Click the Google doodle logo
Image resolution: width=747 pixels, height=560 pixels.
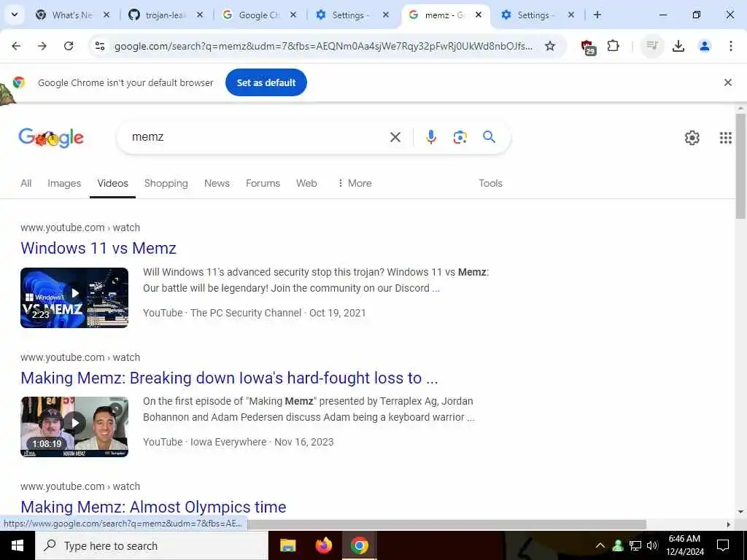(51, 138)
